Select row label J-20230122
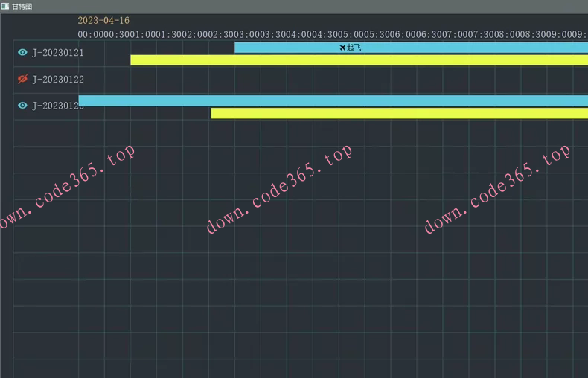588x378 pixels. pos(58,79)
